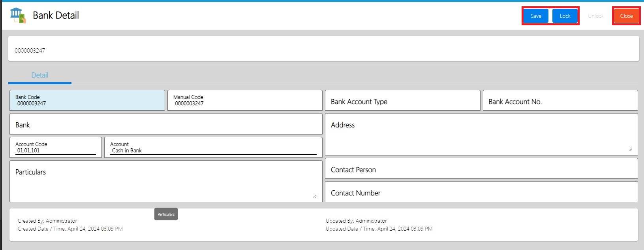Close the Bank Detail form
Viewport: 644px width, 250px height.
point(626,16)
